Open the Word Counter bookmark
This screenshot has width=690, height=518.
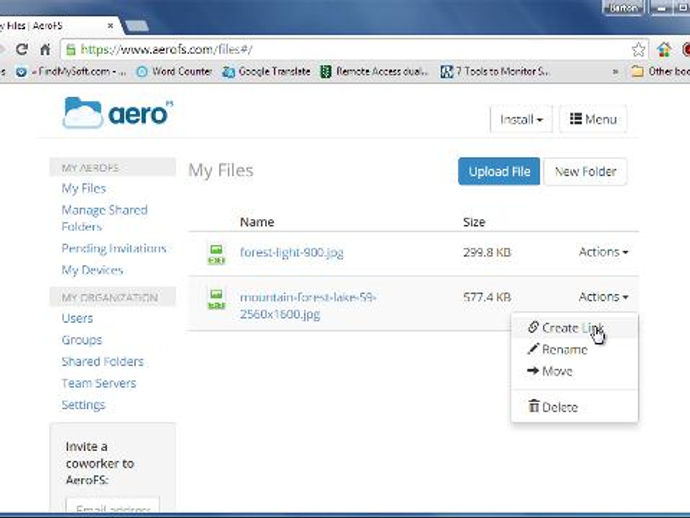tap(174, 71)
